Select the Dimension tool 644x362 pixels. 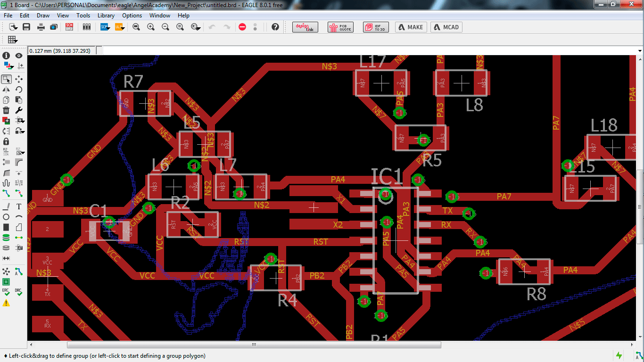(x=7, y=258)
